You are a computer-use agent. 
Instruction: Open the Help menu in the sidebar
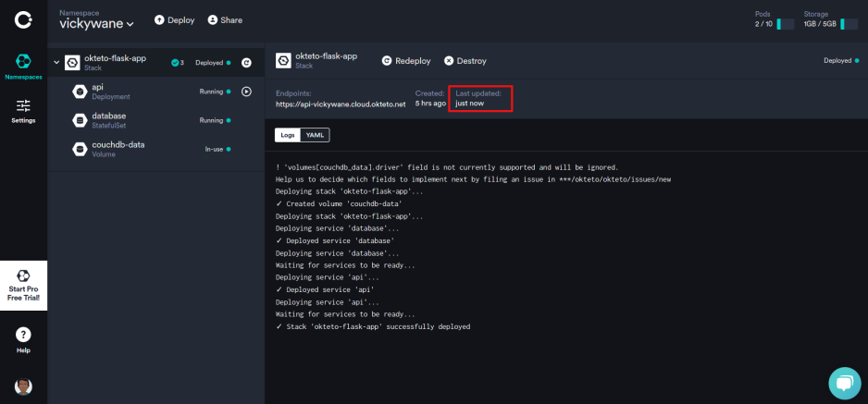tap(23, 340)
